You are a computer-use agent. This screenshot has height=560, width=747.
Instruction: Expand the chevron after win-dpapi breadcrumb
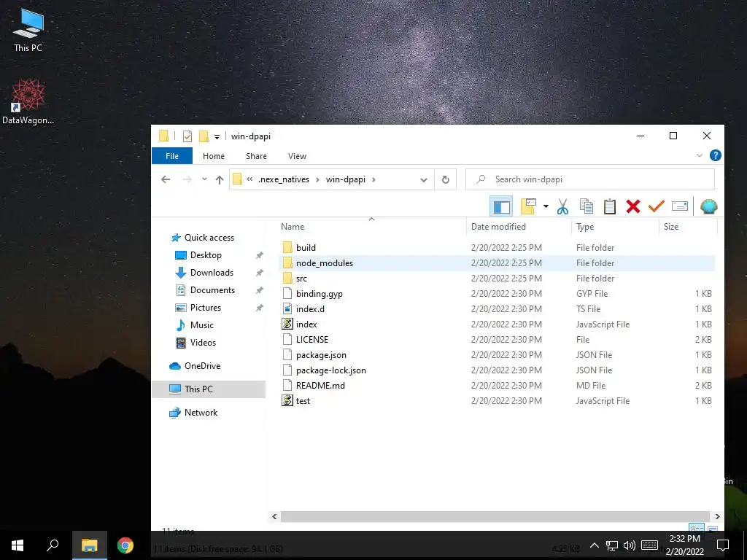coord(373,179)
